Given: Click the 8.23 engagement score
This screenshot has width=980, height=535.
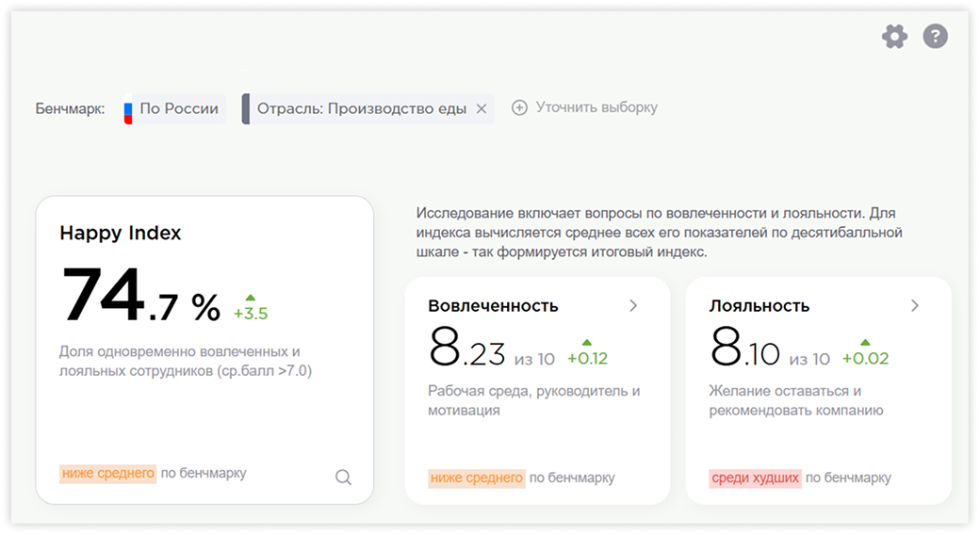Looking at the screenshot, I should click(x=466, y=348).
